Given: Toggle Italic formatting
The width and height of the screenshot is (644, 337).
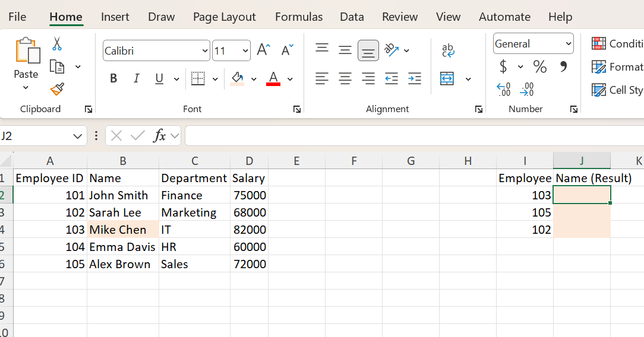Looking at the screenshot, I should click(137, 78).
